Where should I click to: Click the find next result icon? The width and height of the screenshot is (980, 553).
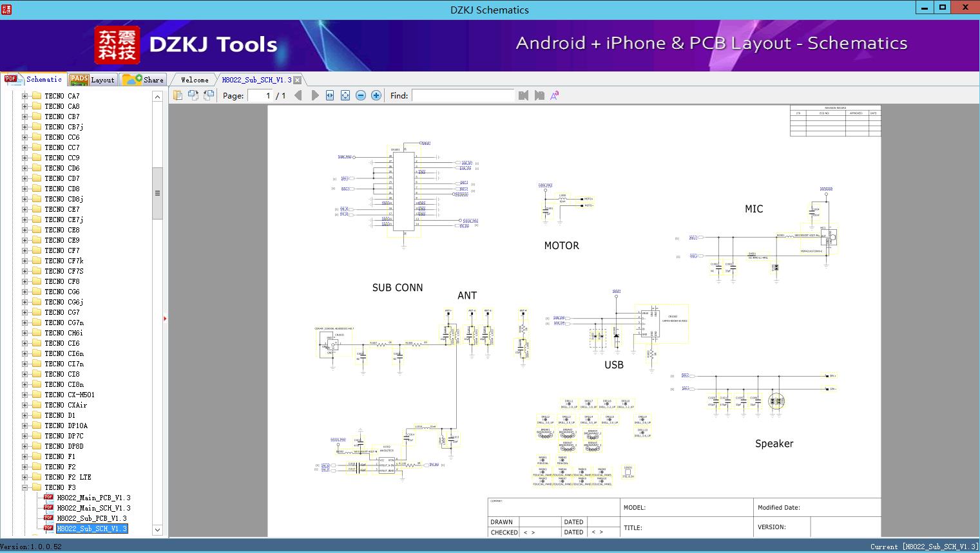(539, 95)
